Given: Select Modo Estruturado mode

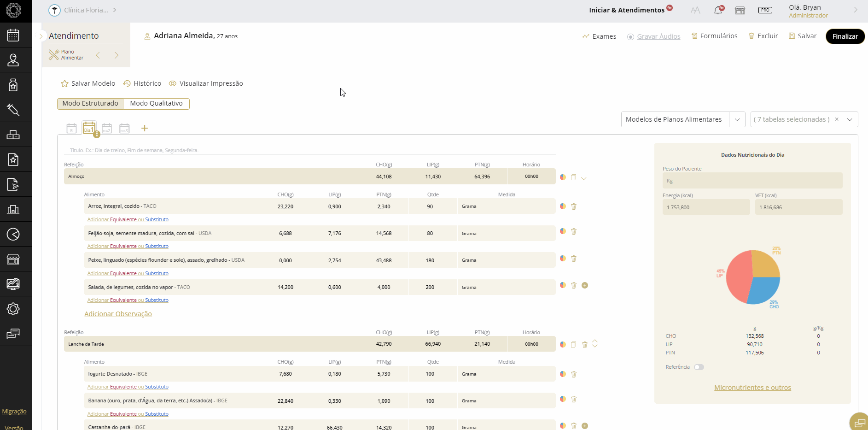Looking at the screenshot, I should [x=90, y=104].
